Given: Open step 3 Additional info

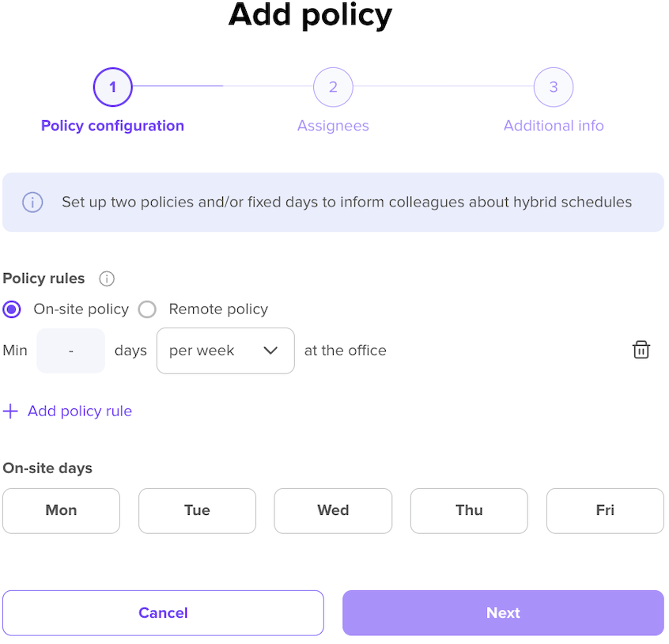Looking at the screenshot, I should (x=554, y=88).
